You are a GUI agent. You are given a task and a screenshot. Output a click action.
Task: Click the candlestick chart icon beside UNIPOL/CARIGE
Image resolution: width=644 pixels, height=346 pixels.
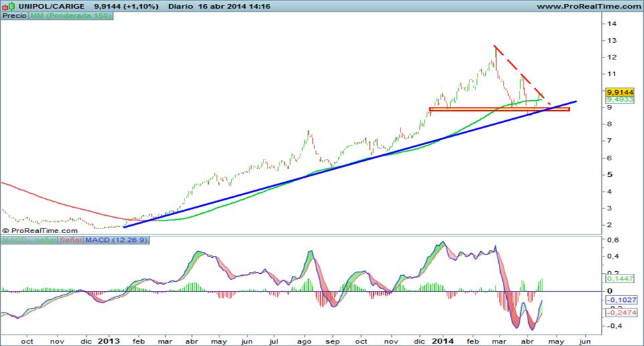click(x=9, y=6)
